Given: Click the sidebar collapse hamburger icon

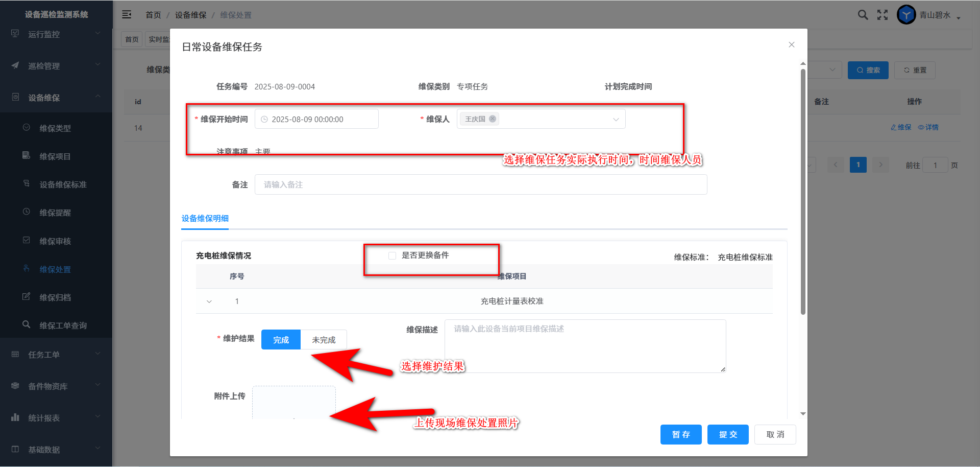Looking at the screenshot, I should coord(127,15).
